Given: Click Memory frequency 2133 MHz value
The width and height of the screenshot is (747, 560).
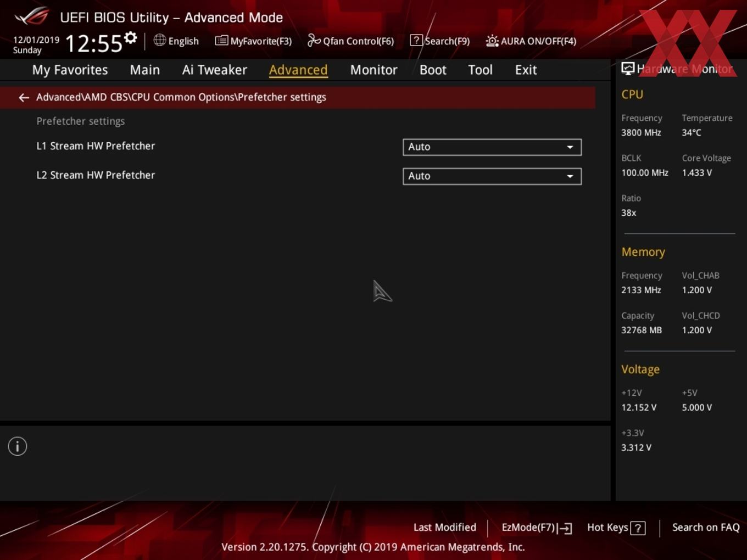Looking at the screenshot, I should [641, 290].
